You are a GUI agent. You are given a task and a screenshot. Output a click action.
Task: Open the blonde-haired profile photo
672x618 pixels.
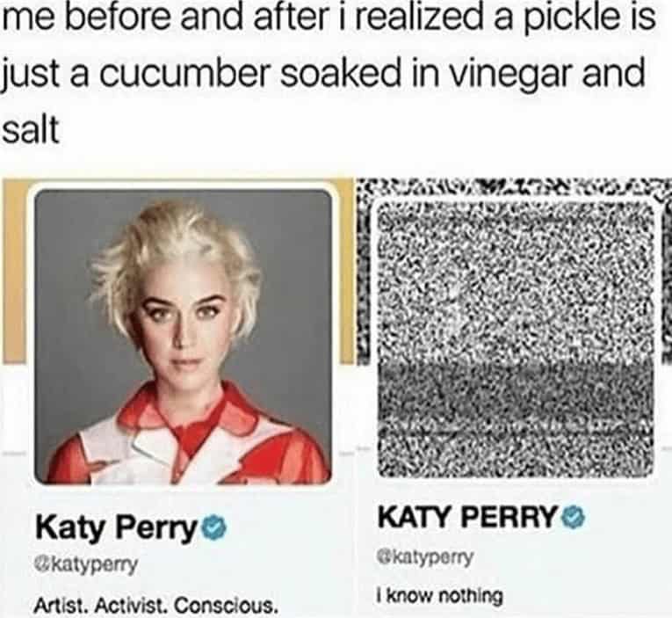(184, 337)
